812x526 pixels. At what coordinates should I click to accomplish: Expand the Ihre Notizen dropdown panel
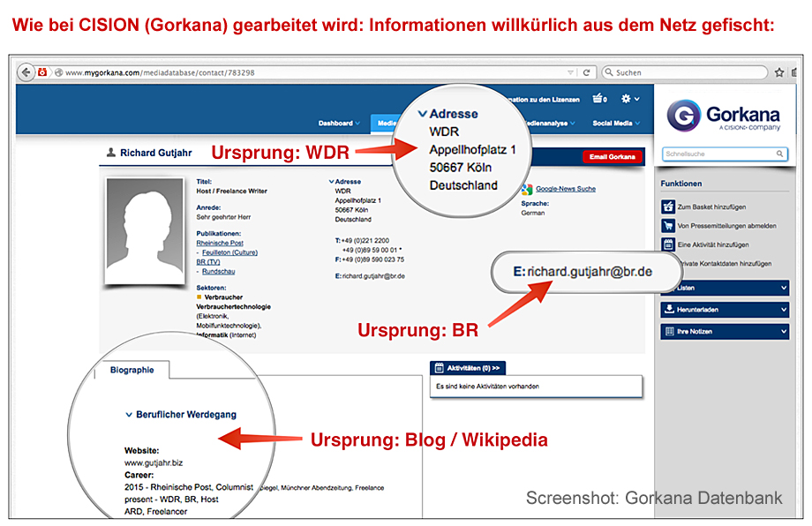tap(725, 331)
